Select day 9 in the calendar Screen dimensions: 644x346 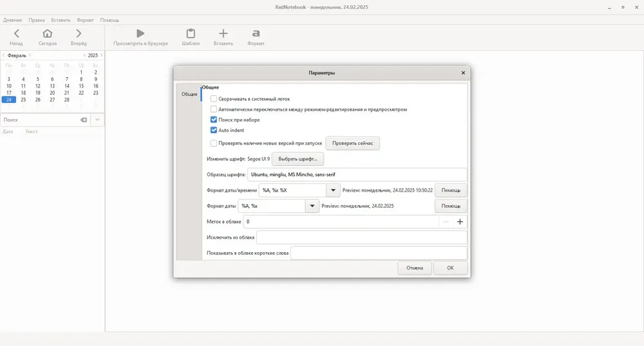click(x=96, y=79)
